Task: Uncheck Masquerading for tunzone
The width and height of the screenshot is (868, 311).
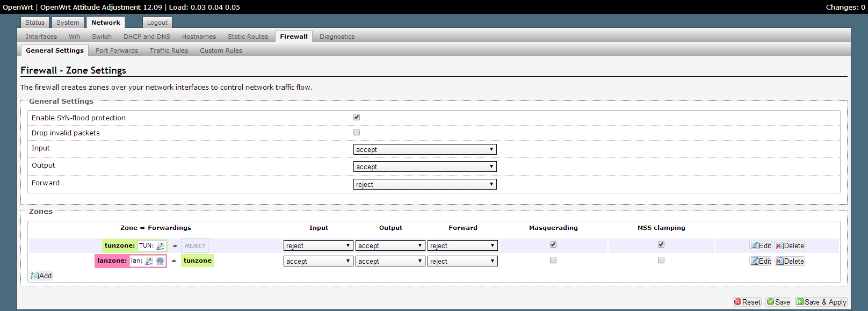Action: pos(553,244)
